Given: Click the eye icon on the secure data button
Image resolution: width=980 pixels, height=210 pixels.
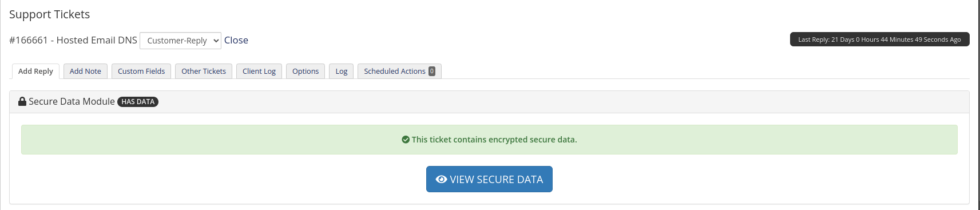Looking at the screenshot, I should click(x=441, y=179).
